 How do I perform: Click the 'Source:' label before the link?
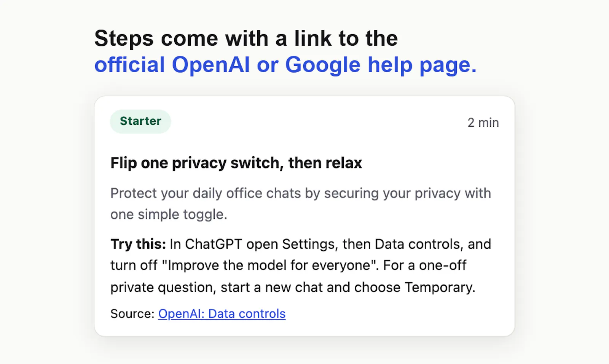tap(132, 314)
